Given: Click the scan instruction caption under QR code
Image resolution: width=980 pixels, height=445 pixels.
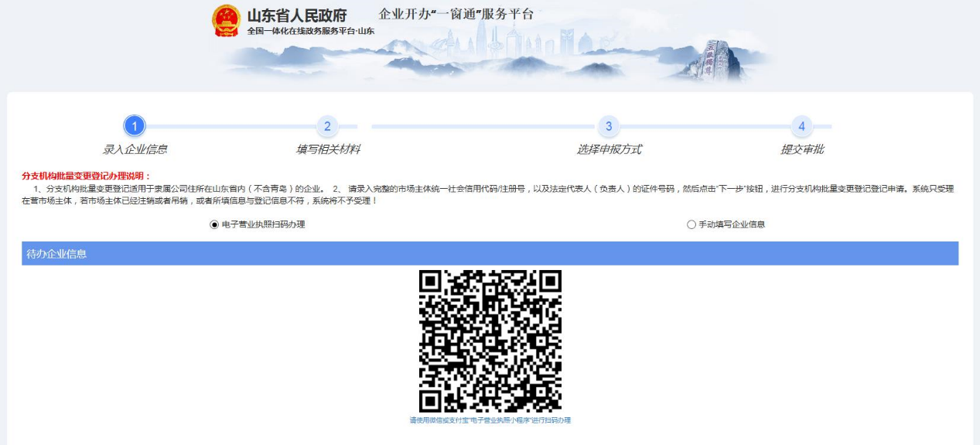Looking at the screenshot, I should pos(490,420).
